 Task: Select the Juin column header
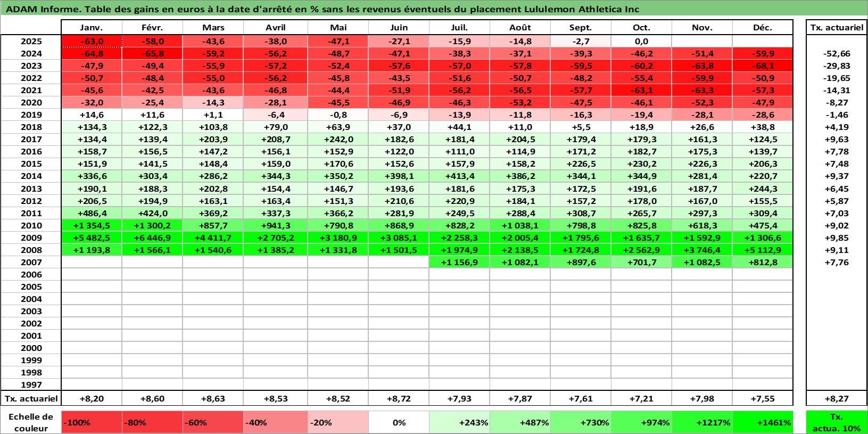pyautogui.click(x=399, y=28)
